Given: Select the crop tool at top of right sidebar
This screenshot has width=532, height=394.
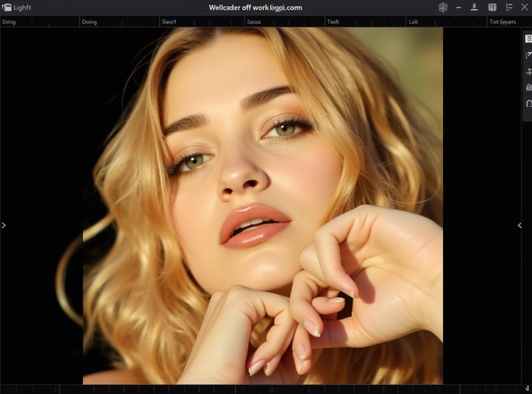Looking at the screenshot, I should 528,39.
